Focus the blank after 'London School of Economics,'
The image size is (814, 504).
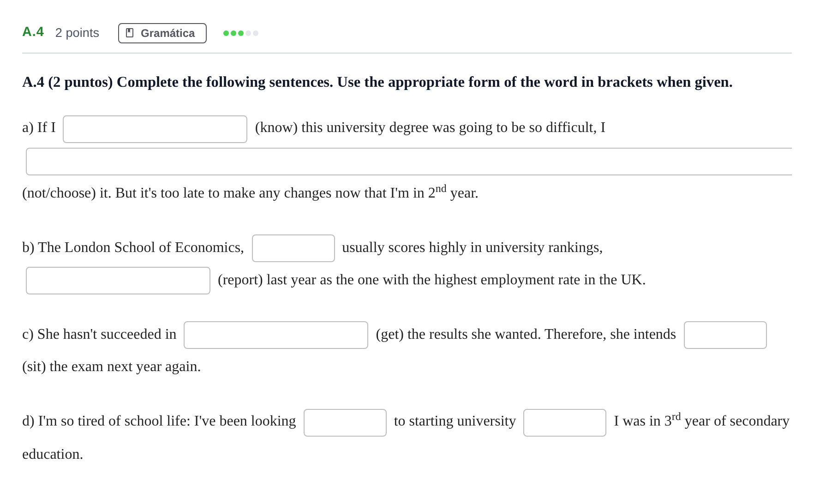(293, 248)
